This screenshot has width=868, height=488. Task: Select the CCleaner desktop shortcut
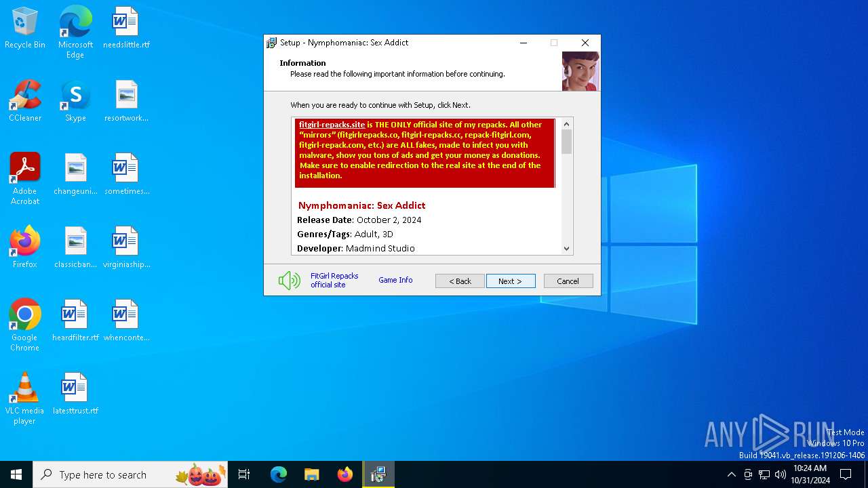[25, 102]
